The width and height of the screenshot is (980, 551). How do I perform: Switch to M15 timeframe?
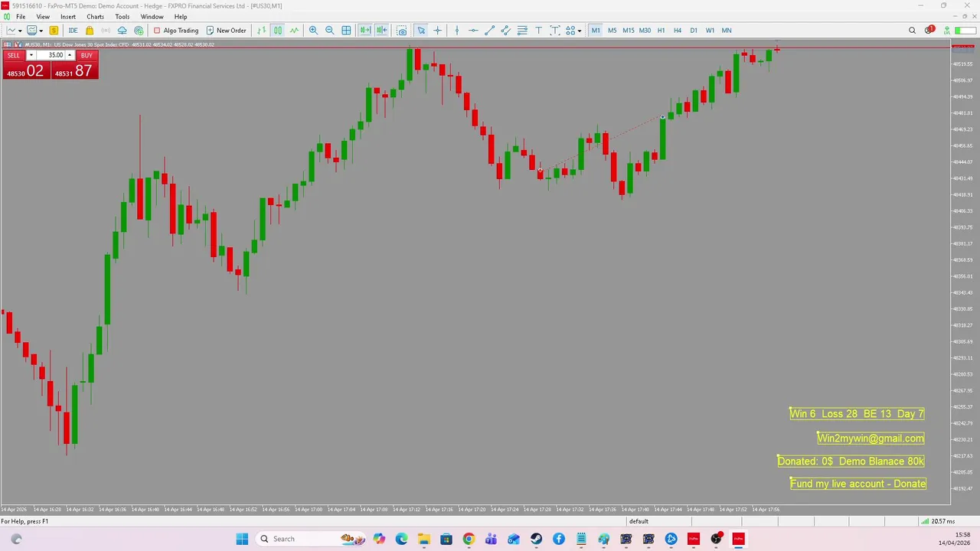click(x=629, y=31)
